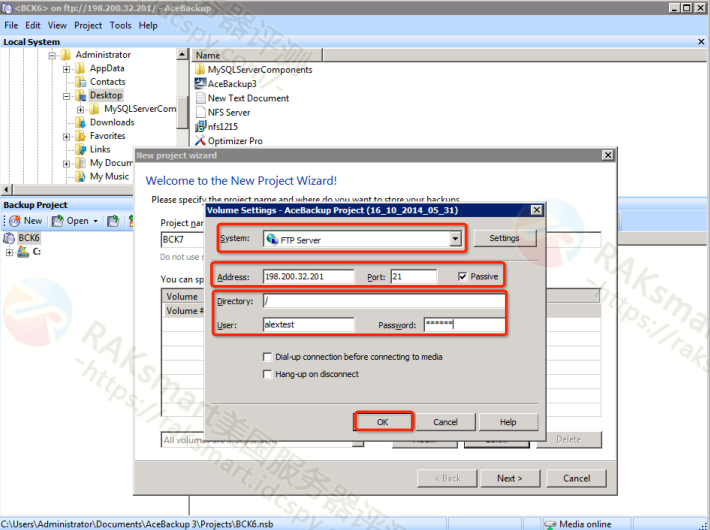The image size is (710, 530).
Task: Select the Desktop folder in tree
Action: pos(106,95)
